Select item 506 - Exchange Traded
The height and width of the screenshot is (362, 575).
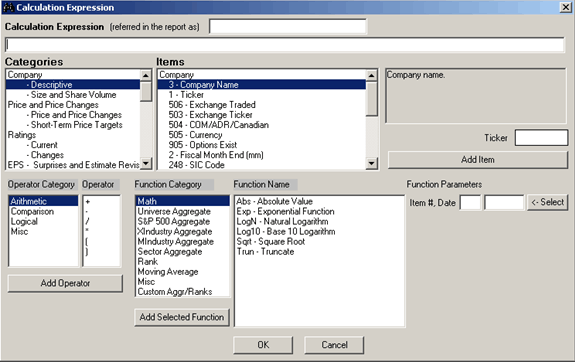tap(212, 105)
